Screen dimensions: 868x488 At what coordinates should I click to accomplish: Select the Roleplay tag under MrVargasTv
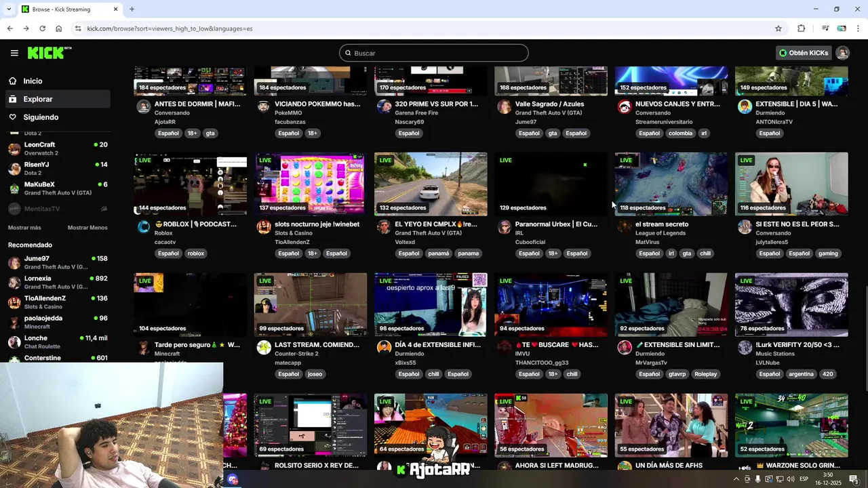[705, 374]
